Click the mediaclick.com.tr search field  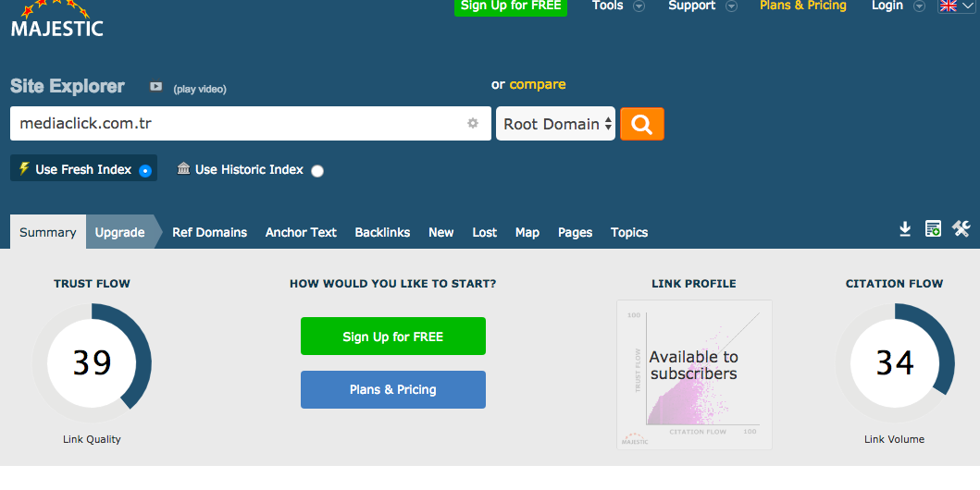231,123
